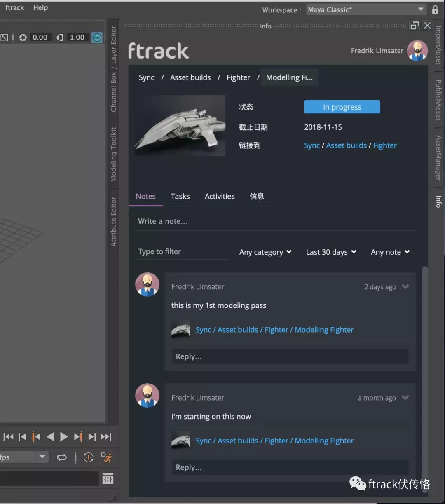Jump to the next keyframe

78,437
